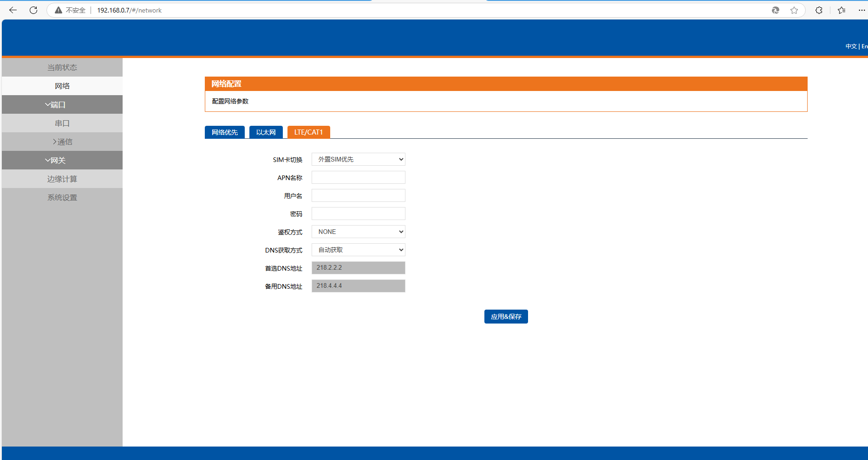The height and width of the screenshot is (460, 868).
Task: Click the not-secure warning triangle icon
Action: (x=59, y=10)
